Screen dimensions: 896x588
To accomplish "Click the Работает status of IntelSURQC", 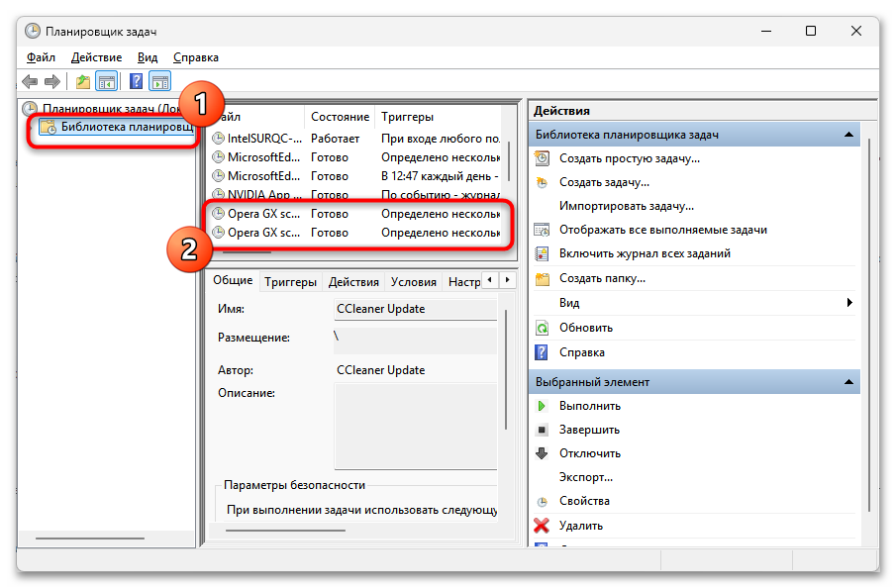I will (335, 139).
